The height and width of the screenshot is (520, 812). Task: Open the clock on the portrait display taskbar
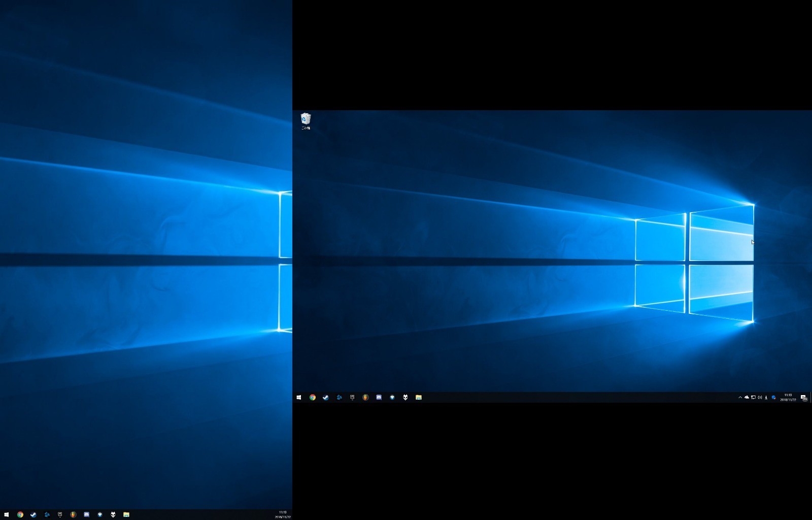[283, 514]
